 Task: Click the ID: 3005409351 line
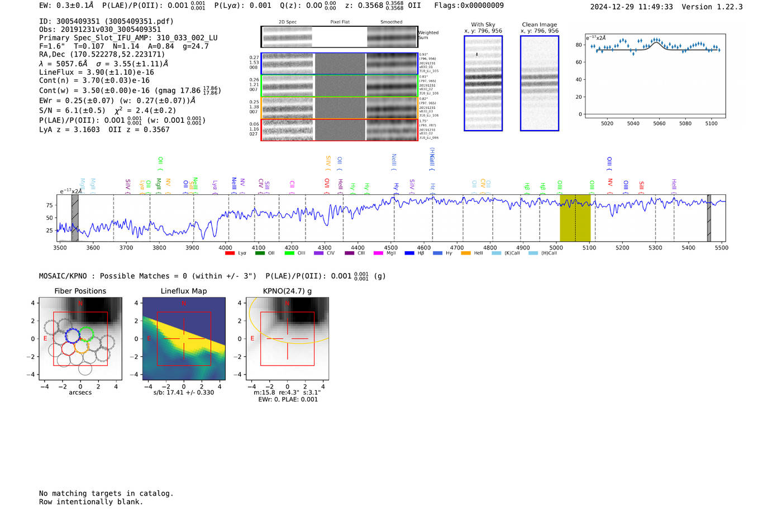pyautogui.click(x=106, y=21)
